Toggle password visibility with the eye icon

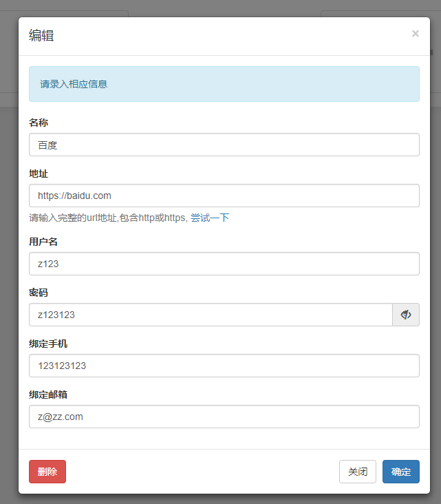pyautogui.click(x=406, y=315)
